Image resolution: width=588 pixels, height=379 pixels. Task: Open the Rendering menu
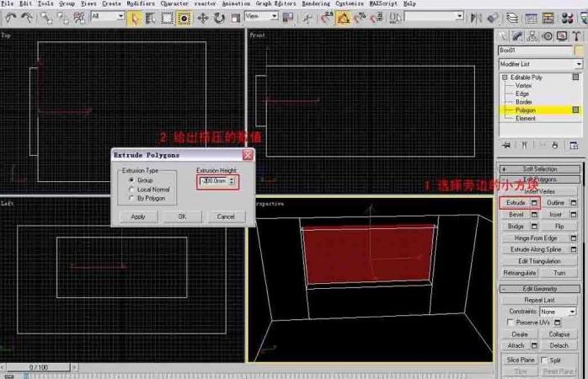click(316, 3)
